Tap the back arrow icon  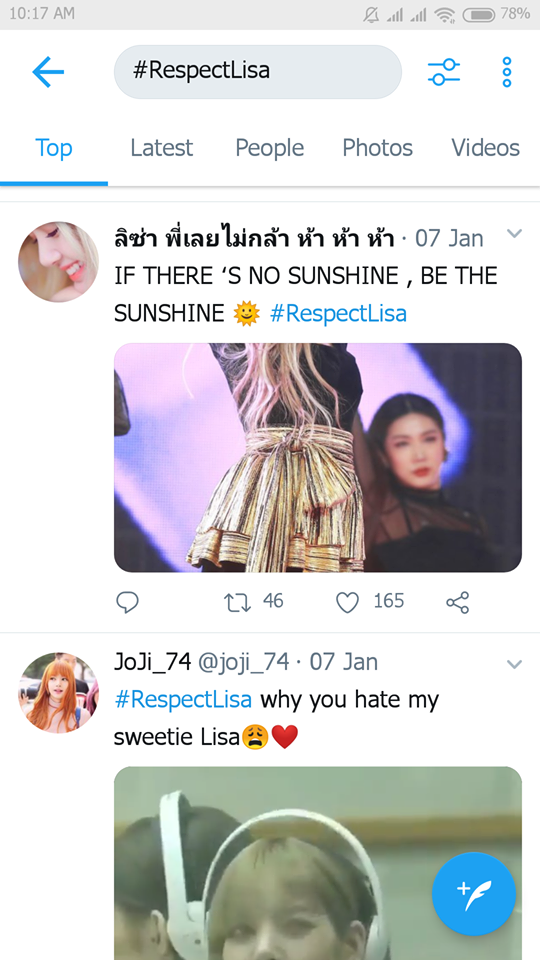pyautogui.click(x=48, y=72)
